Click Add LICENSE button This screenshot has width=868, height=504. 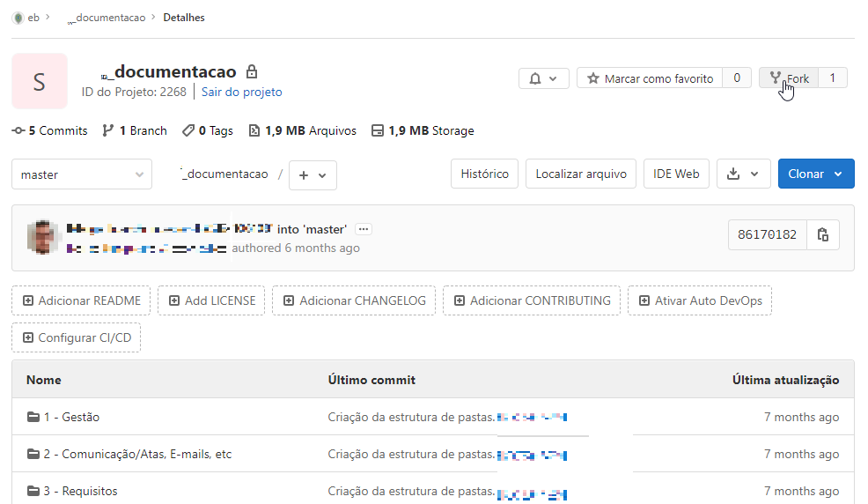point(211,300)
